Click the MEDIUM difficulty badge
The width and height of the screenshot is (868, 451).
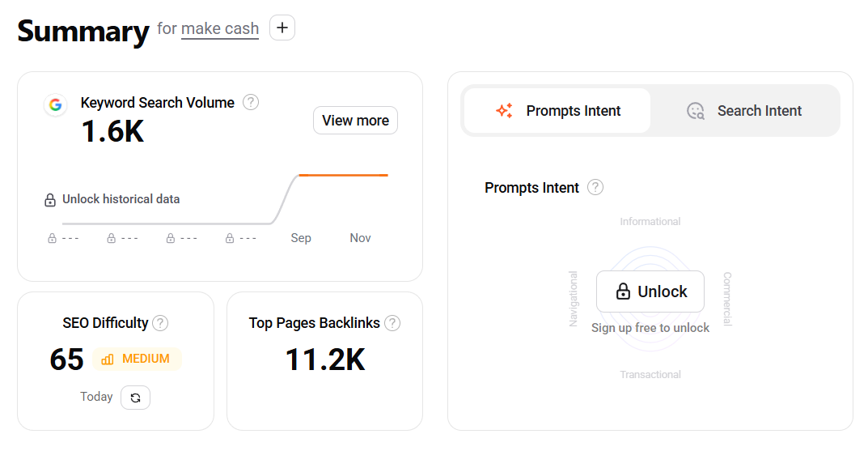(x=136, y=359)
